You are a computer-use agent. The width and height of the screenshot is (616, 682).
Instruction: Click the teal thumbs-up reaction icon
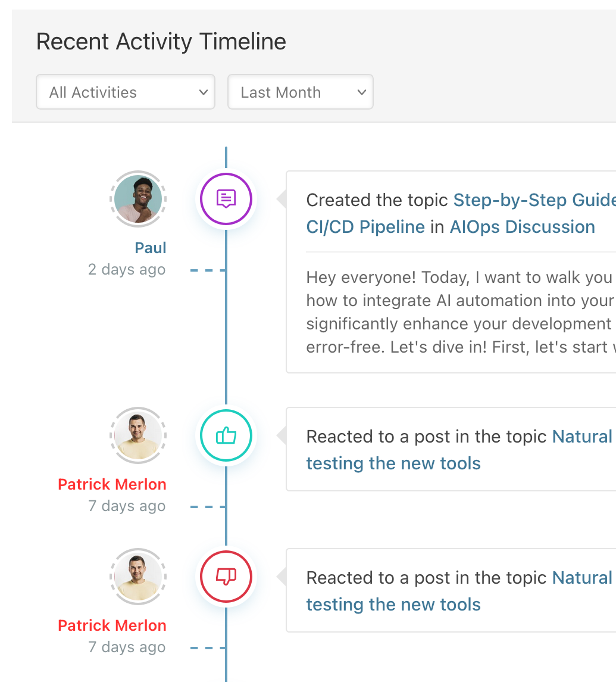(226, 435)
